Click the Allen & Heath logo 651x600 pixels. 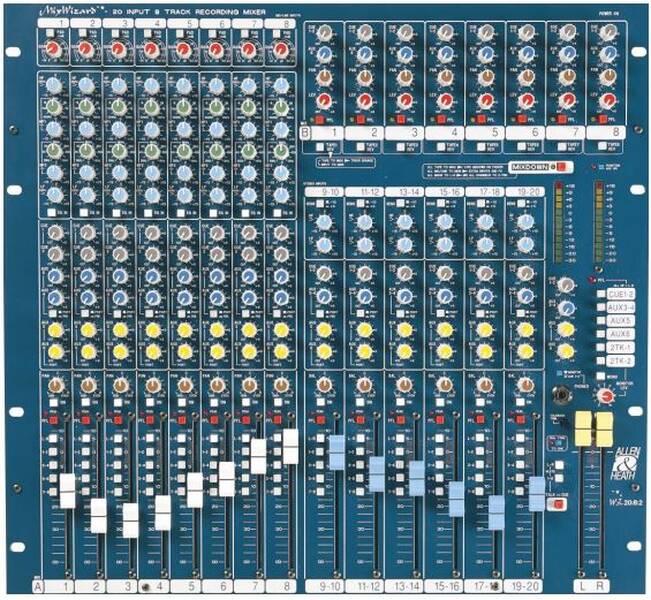623,464
